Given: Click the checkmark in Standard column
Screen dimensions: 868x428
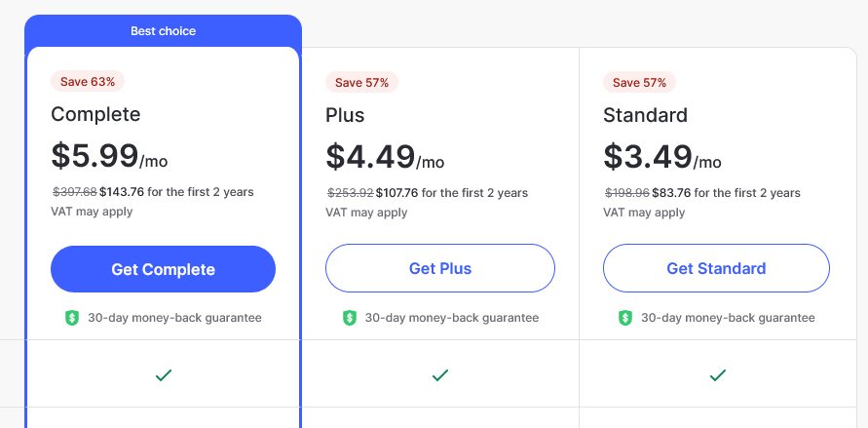Looking at the screenshot, I should (x=717, y=375).
